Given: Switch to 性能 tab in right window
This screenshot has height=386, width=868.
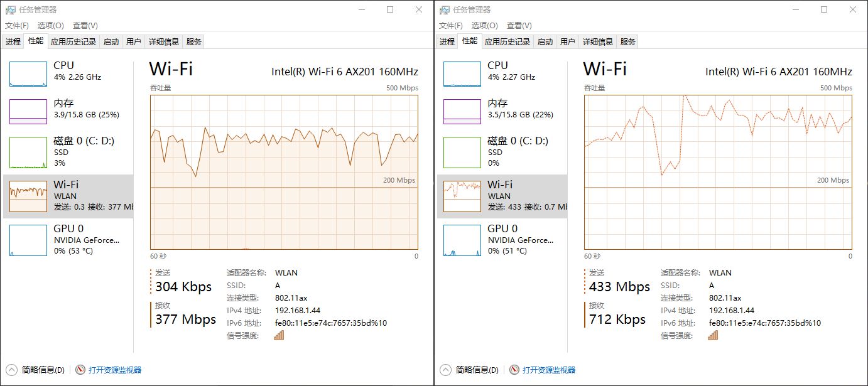Looking at the screenshot, I should (x=470, y=41).
